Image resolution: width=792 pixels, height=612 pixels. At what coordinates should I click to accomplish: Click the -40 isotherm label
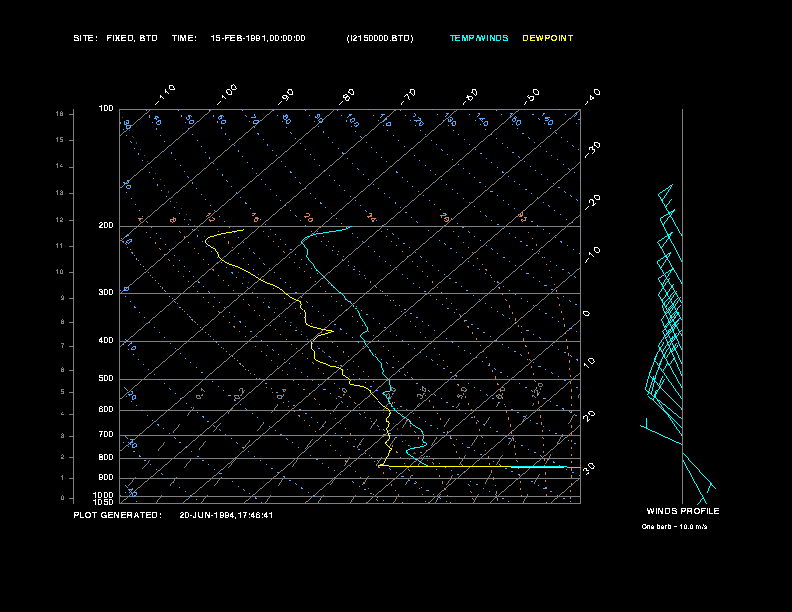tap(593, 97)
